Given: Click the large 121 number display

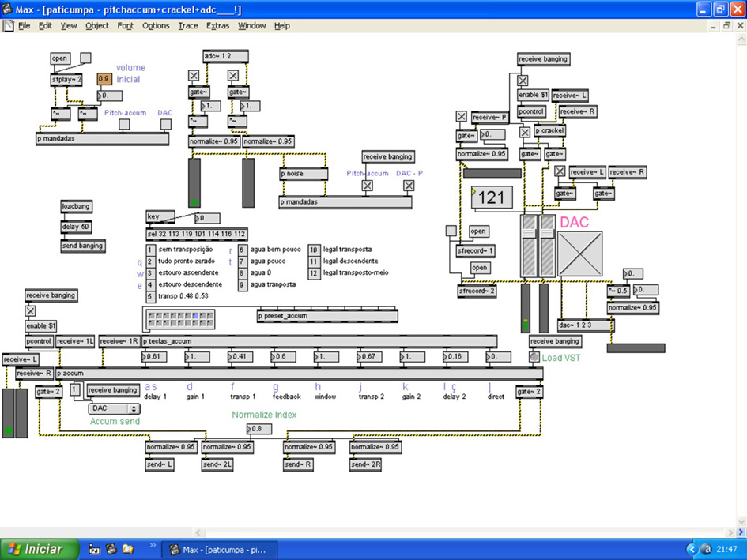Looking at the screenshot, I should [492, 197].
